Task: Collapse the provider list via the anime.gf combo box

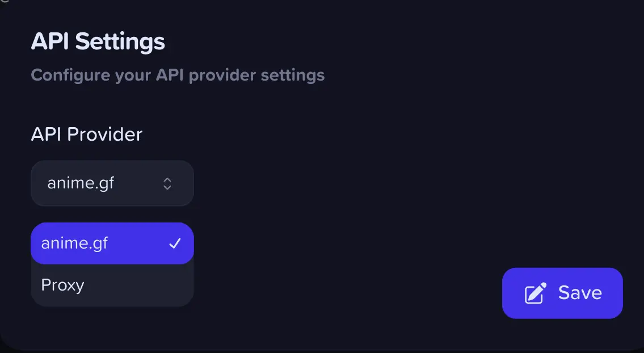Action: [x=112, y=183]
